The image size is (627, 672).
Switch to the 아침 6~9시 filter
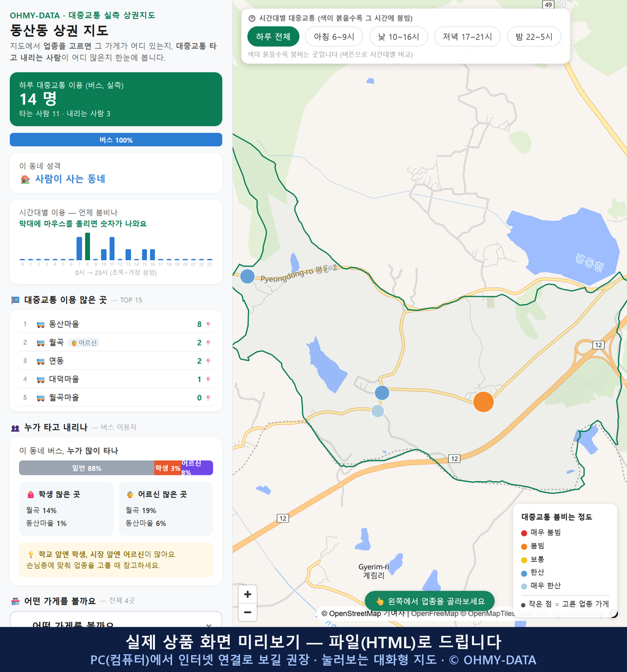334,37
